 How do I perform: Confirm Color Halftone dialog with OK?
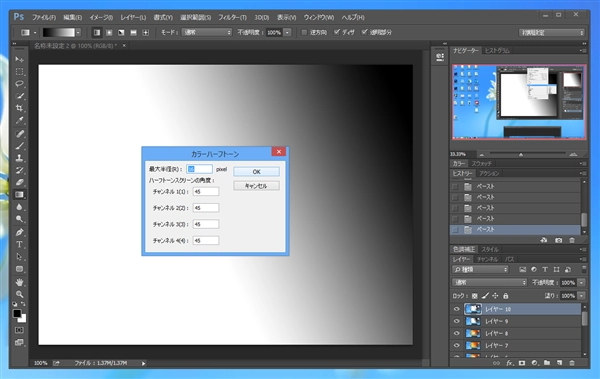pos(256,172)
